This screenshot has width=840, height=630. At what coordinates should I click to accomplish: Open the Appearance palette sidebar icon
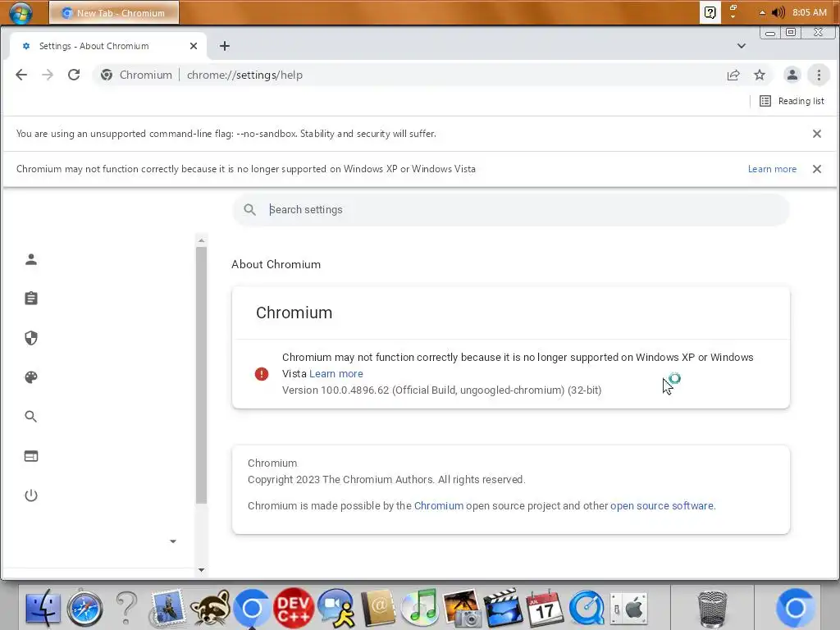[x=31, y=377]
